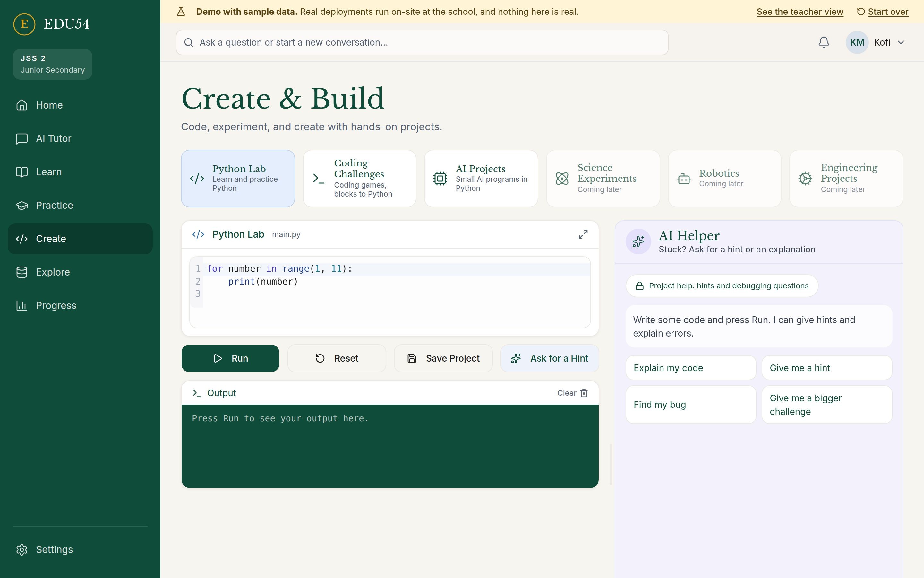Image resolution: width=924 pixels, height=578 pixels.
Task: Click the Learn book icon in the sidebar
Action: click(x=22, y=172)
